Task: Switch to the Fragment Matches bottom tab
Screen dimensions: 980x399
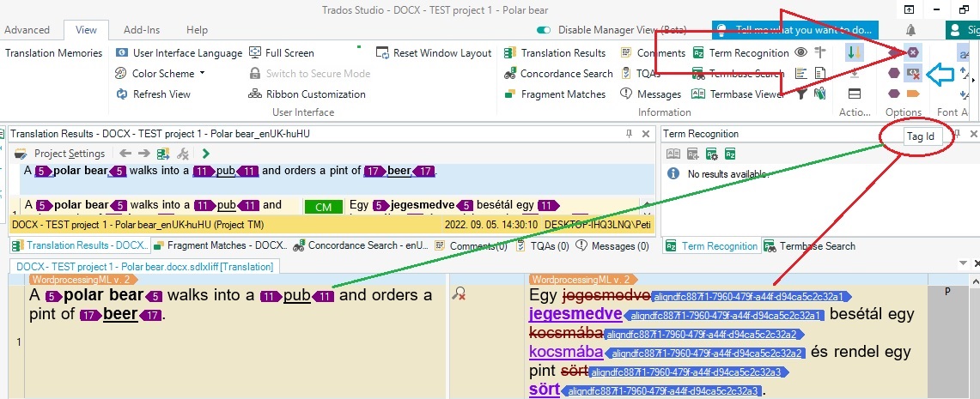Action: 221,246
